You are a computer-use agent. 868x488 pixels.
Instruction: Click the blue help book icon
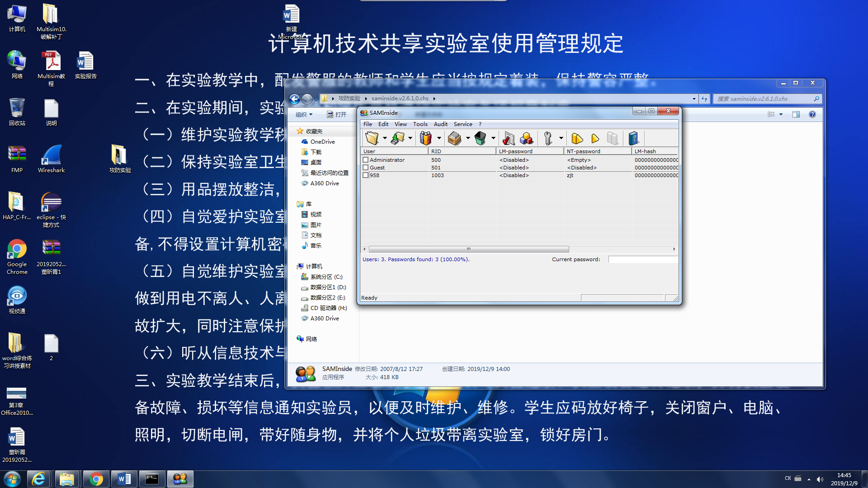[633, 138]
